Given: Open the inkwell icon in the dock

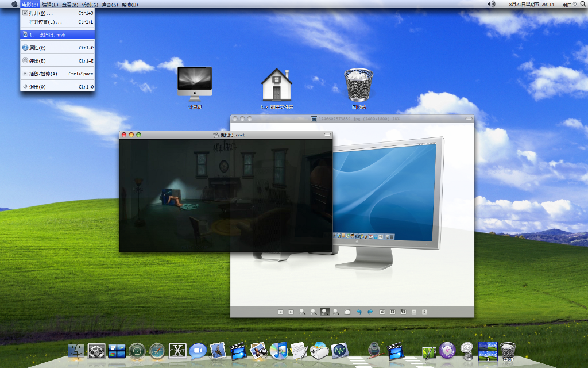Looking at the screenshot, I should click(x=374, y=350).
